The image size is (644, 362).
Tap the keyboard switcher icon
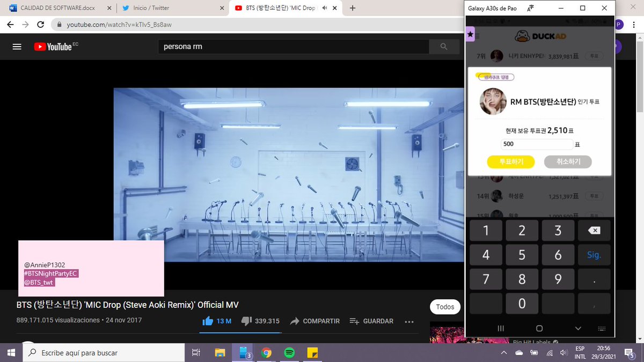603,328
